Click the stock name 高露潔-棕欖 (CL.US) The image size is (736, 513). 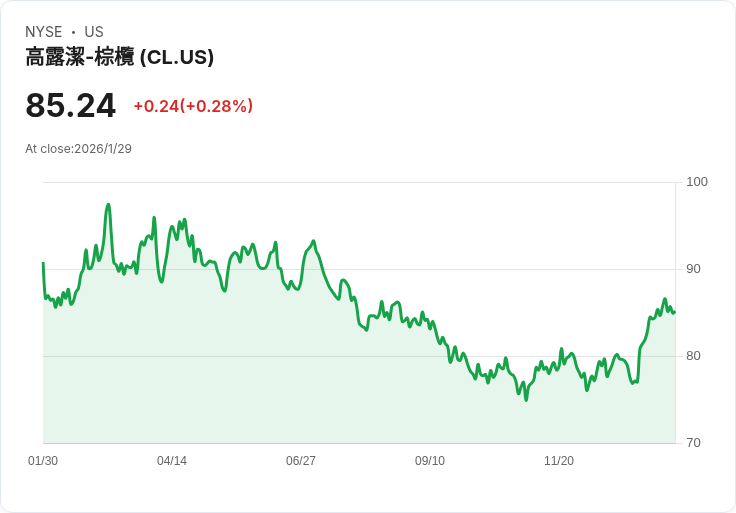click(x=120, y=57)
